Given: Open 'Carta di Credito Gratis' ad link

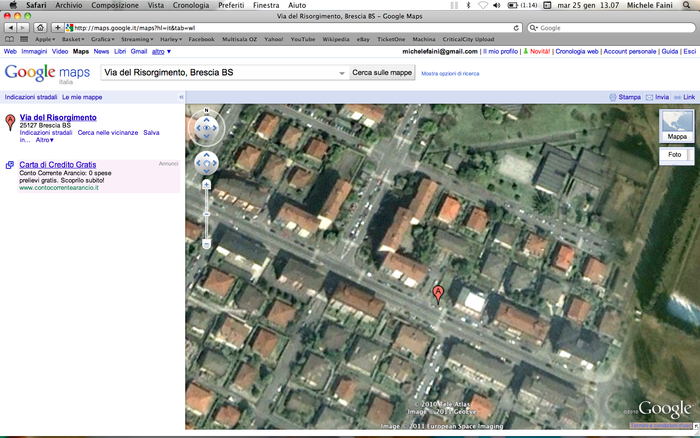Looking at the screenshot, I should (58, 165).
